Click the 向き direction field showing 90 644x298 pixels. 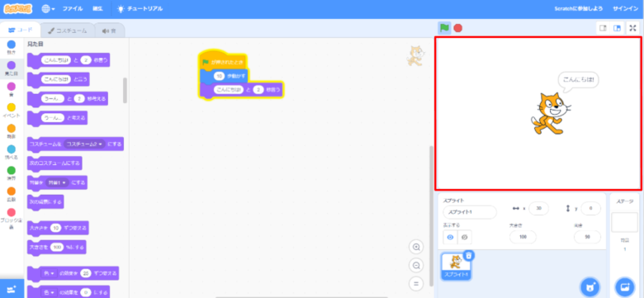pyautogui.click(x=587, y=237)
